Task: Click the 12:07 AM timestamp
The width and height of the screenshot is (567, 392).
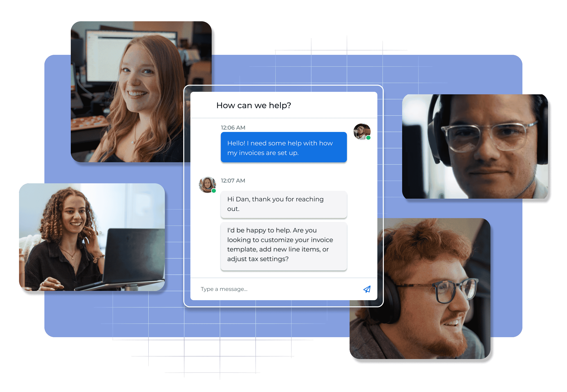Action: [233, 181]
